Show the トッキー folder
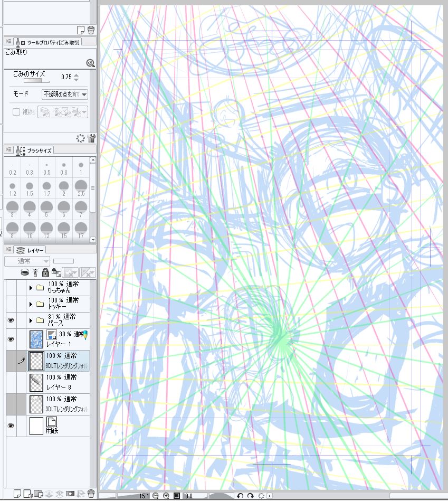The image size is (448, 501). (11, 304)
